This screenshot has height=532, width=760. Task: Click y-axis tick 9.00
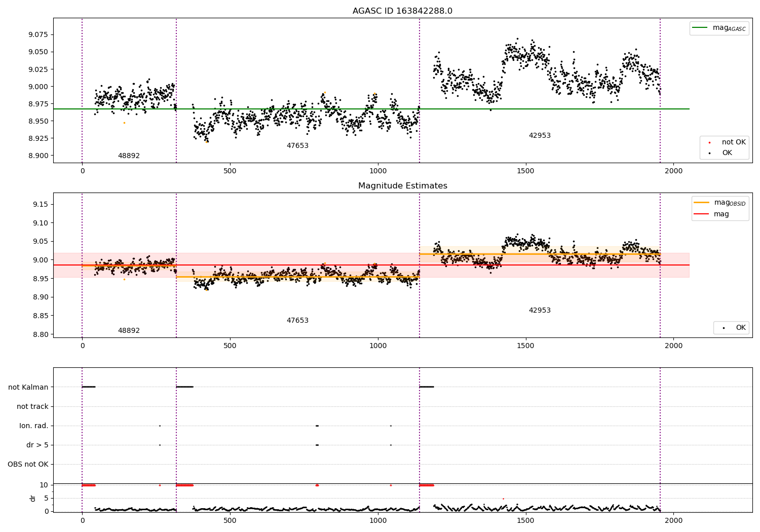coord(41,260)
